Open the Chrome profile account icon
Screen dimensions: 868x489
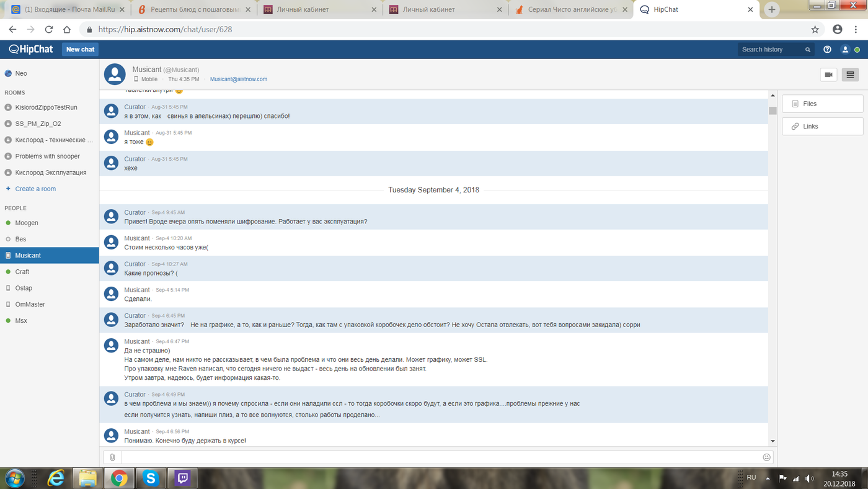coord(838,29)
